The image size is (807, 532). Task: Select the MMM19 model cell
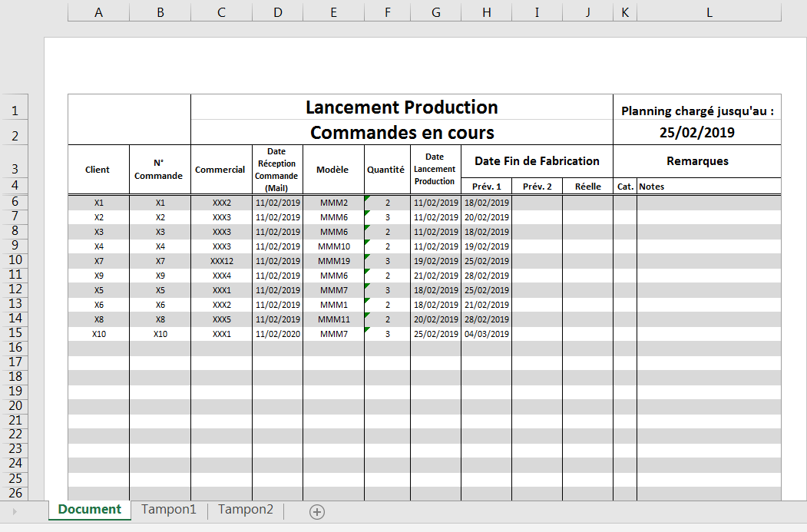(x=332, y=260)
